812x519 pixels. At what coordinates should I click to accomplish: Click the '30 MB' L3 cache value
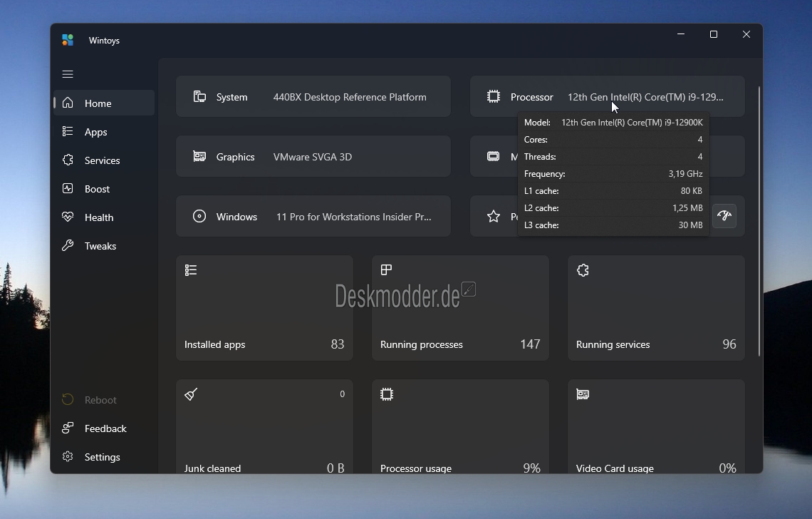tap(690, 225)
